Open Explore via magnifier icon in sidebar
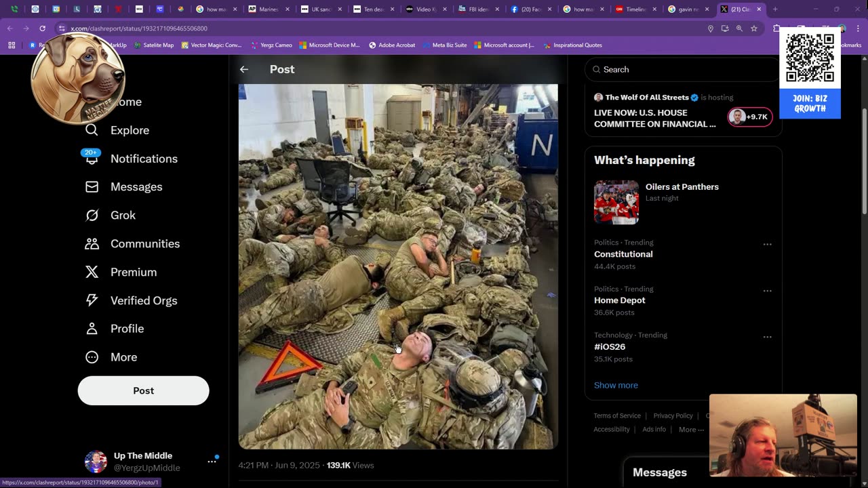Screen dimensions: 868x488 pyautogui.click(x=92, y=130)
